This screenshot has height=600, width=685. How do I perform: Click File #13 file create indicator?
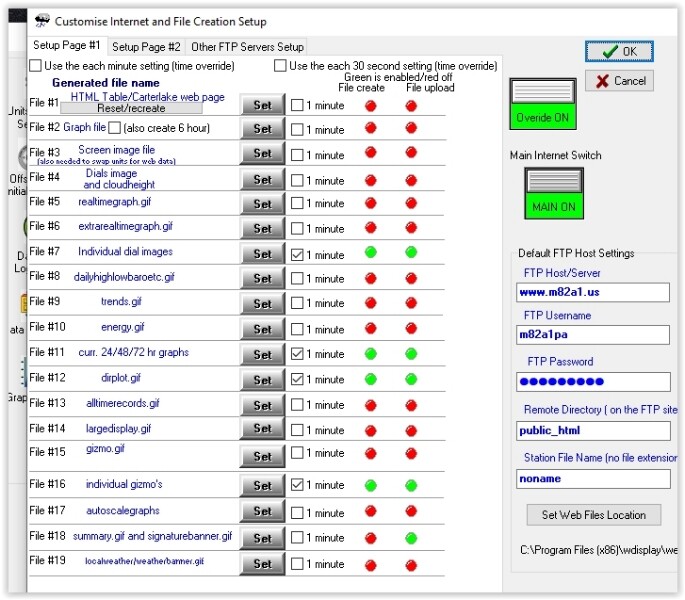(370, 405)
